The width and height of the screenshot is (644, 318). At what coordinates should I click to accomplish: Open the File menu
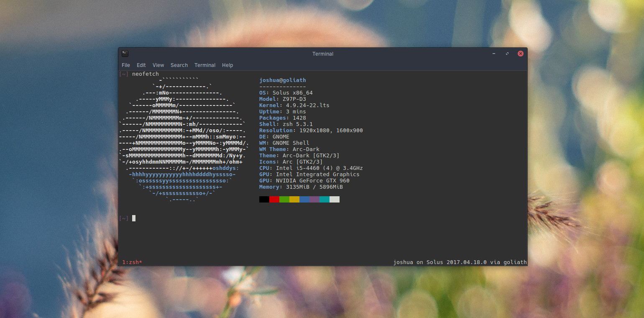click(x=126, y=65)
